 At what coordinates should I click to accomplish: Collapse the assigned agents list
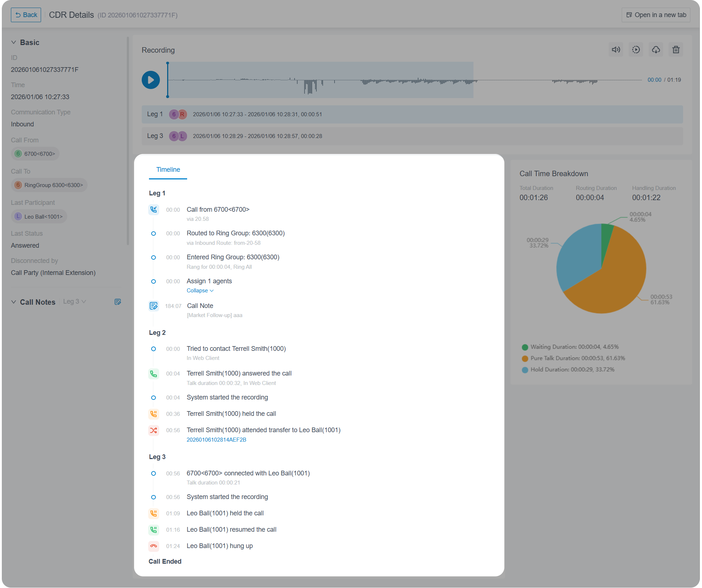coord(200,291)
